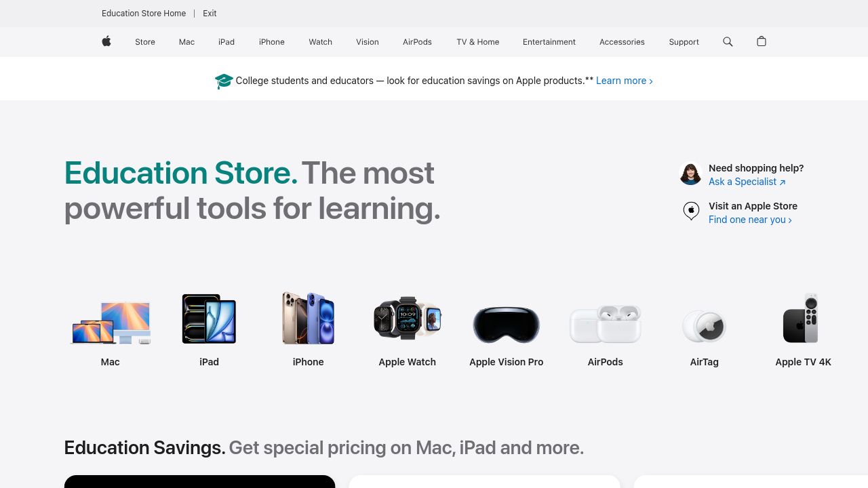Viewport: 868px width, 488px height.
Task: Select the AirTag product image
Action: click(x=705, y=326)
